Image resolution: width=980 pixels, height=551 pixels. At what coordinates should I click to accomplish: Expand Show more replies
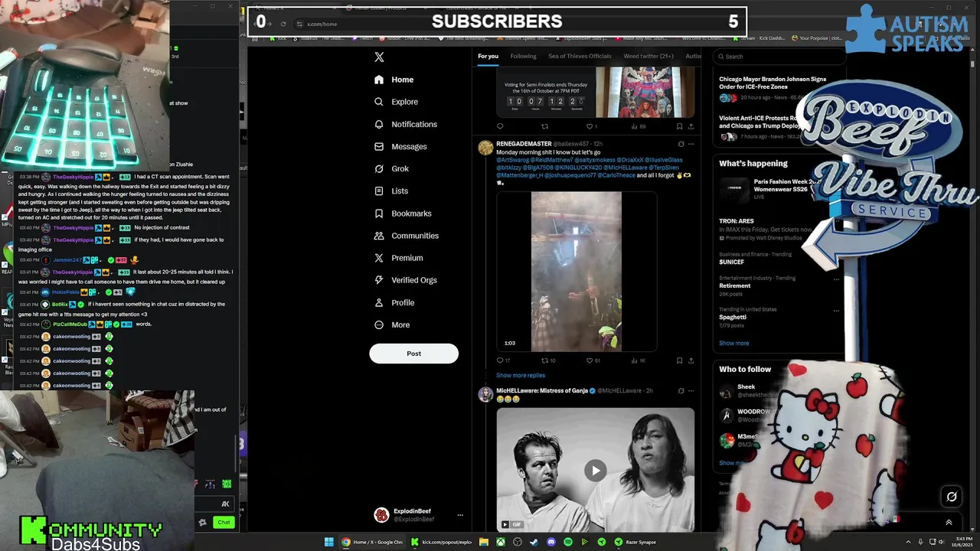[x=521, y=376]
